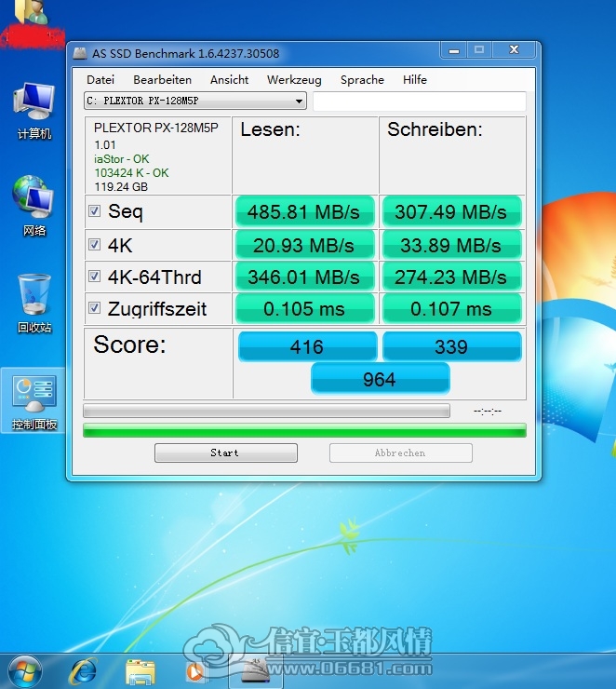The image size is (616, 689).
Task: Expand the drive selection dropdown
Action: [x=299, y=101]
